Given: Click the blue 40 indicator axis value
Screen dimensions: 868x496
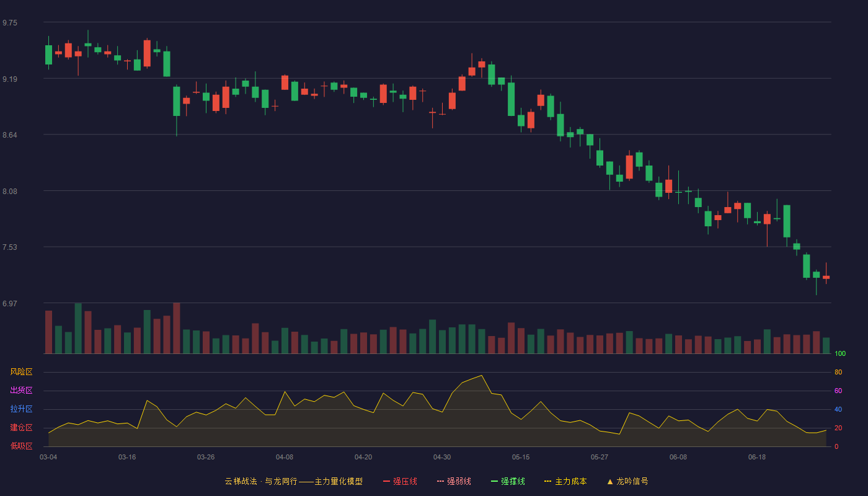Looking at the screenshot, I should [838, 409].
